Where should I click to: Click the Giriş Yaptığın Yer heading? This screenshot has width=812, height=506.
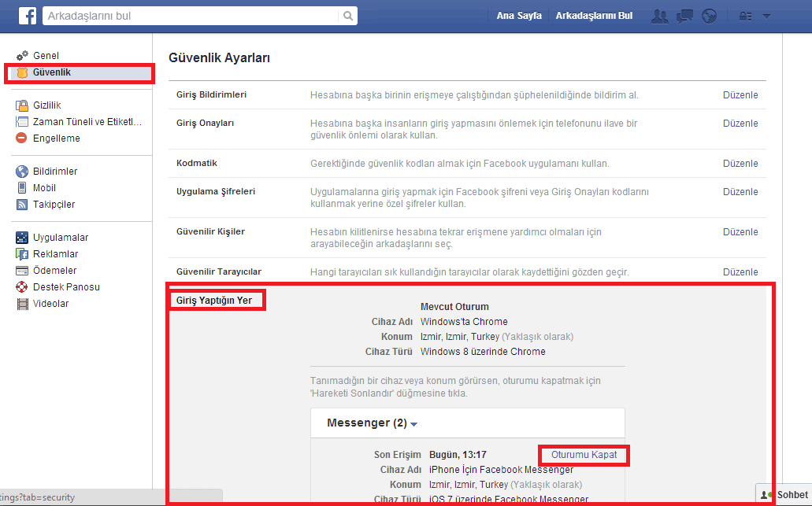coord(214,301)
